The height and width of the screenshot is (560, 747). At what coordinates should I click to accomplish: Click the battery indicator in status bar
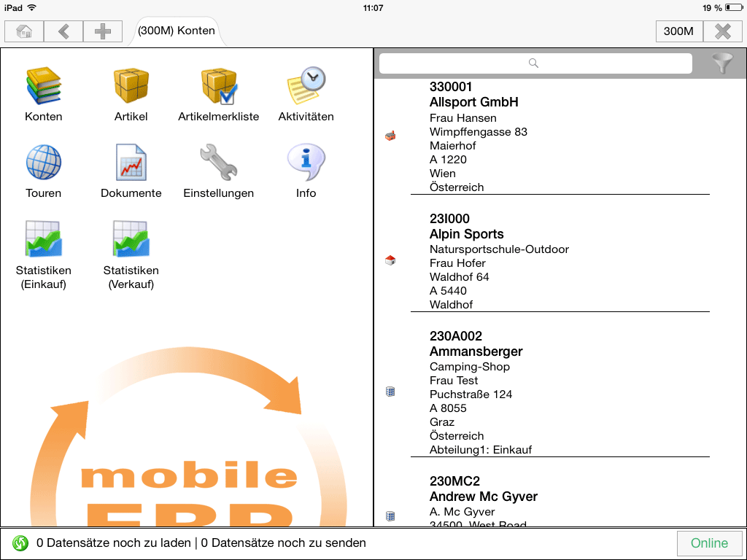click(x=733, y=7)
